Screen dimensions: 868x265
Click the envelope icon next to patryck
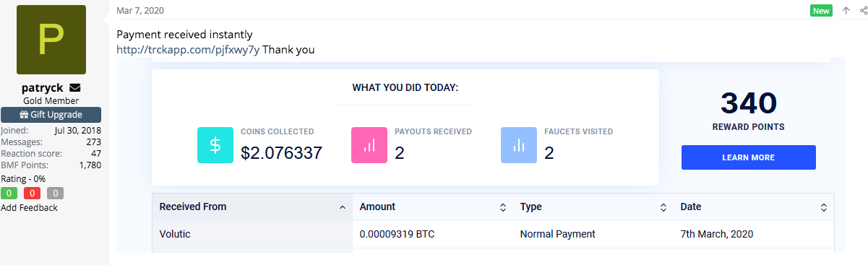(x=75, y=88)
